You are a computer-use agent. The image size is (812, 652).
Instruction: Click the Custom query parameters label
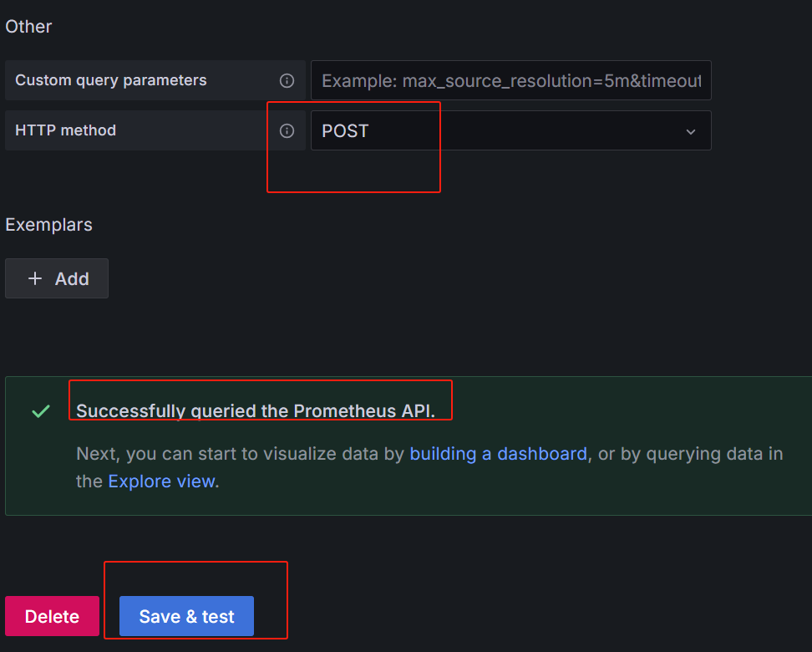click(111, 80)
